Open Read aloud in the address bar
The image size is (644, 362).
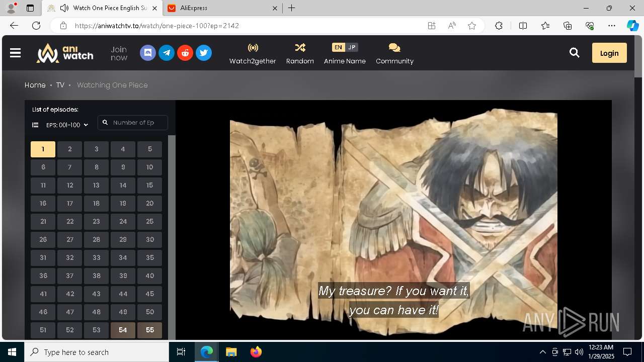coord(452,26)
